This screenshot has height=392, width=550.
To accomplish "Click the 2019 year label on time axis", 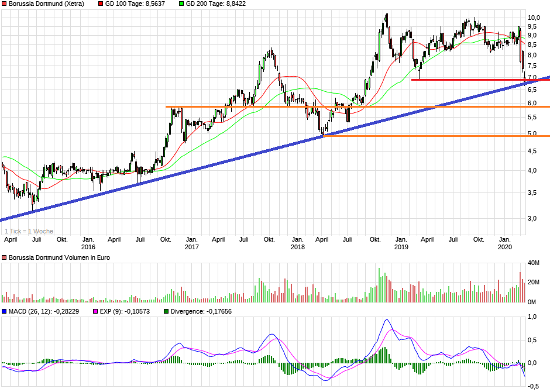I will [401, 247].
